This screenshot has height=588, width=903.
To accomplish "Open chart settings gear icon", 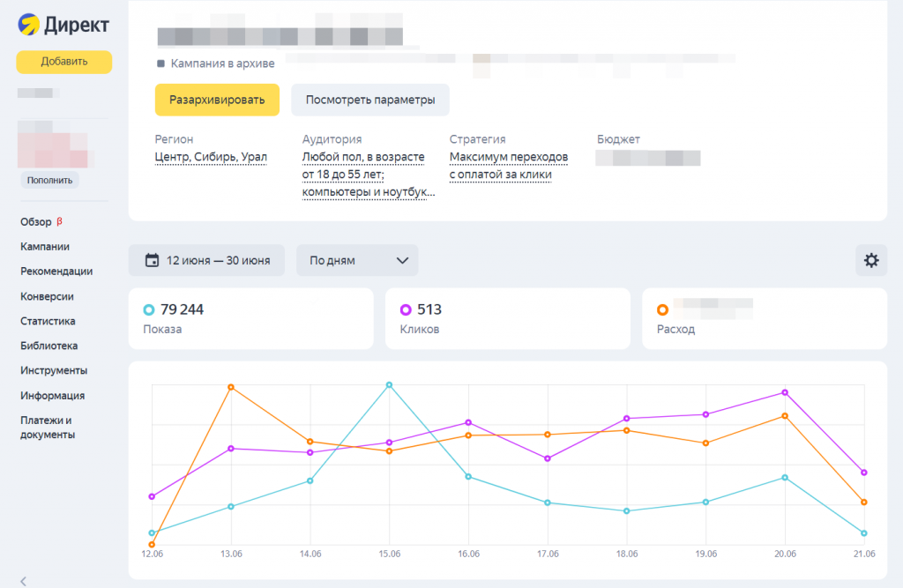I will click(870, 260).
